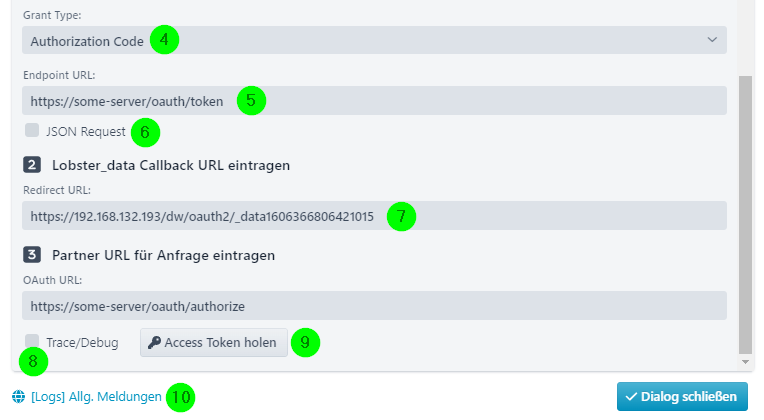Click the key icon on Access Token button

(x=154, y=342)
